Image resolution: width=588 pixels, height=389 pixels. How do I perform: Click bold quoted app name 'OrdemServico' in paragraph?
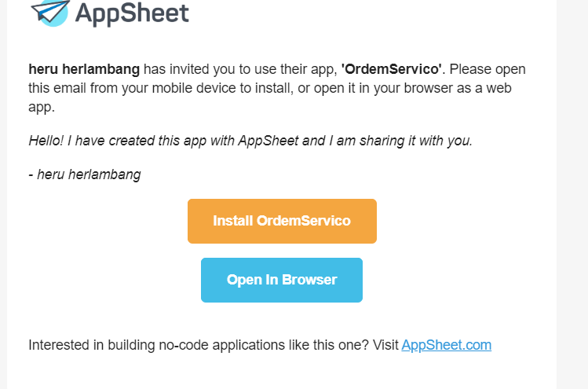[392, 69]
